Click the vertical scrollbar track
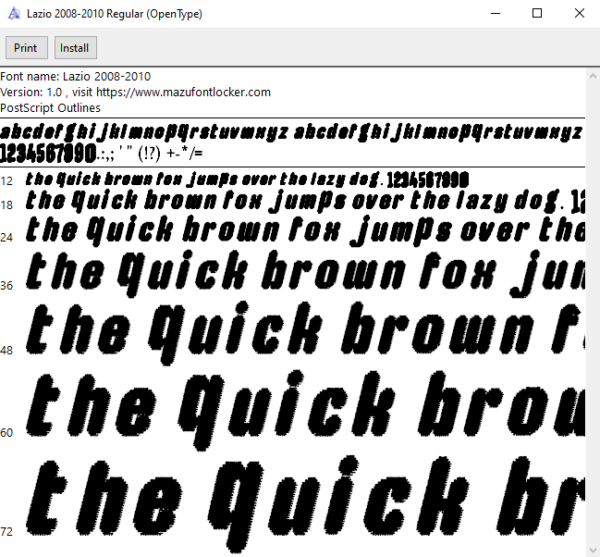This screenshot has width=600, height=557. 593,314
